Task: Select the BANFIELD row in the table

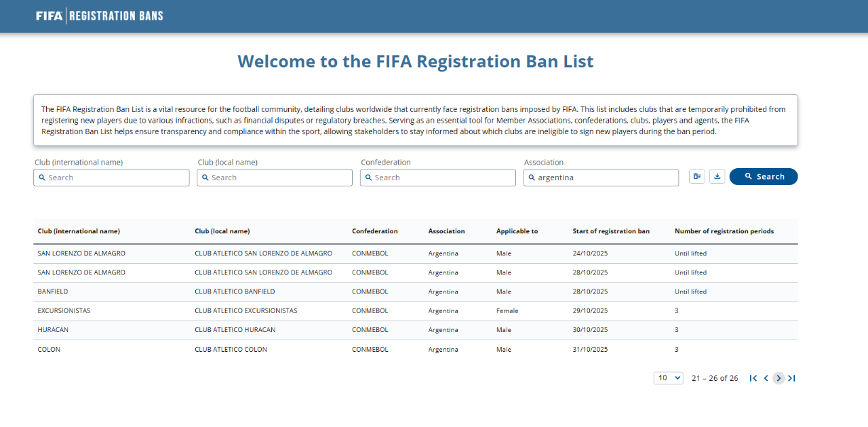Action: click(53, 291)
